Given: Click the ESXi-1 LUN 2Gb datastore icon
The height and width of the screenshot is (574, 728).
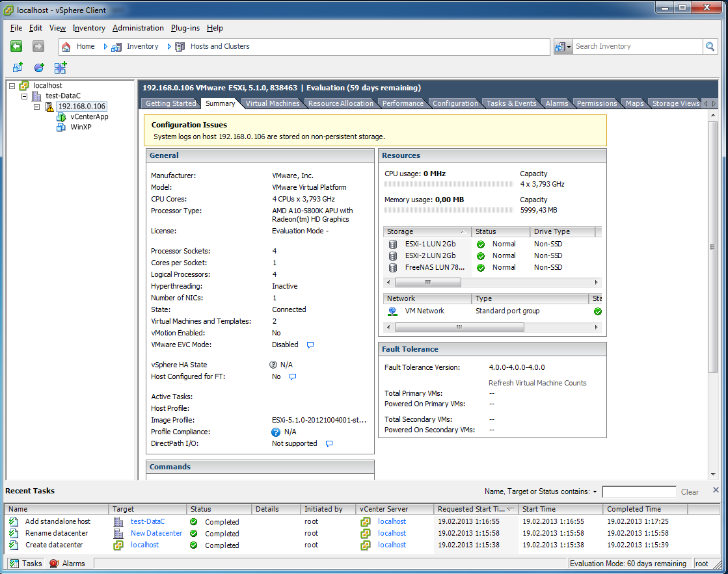Looking at the screenshot, I should [393, 244].
